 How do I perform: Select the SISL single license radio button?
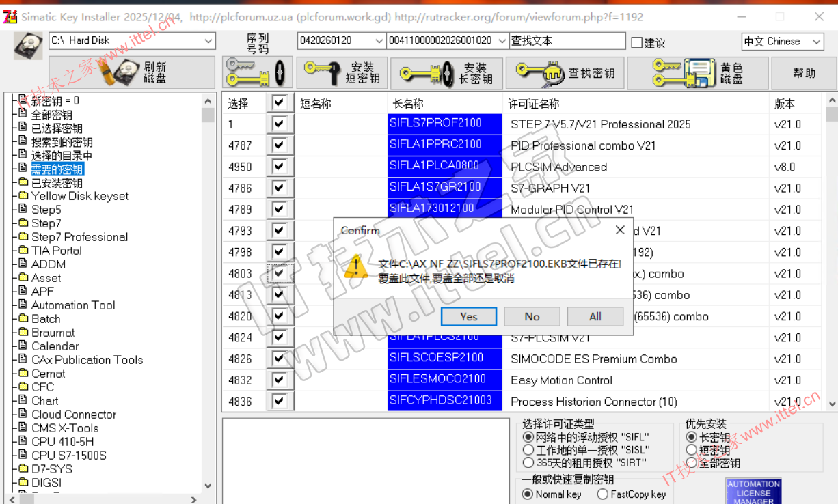pyautogui.click(x=528, y=450)
